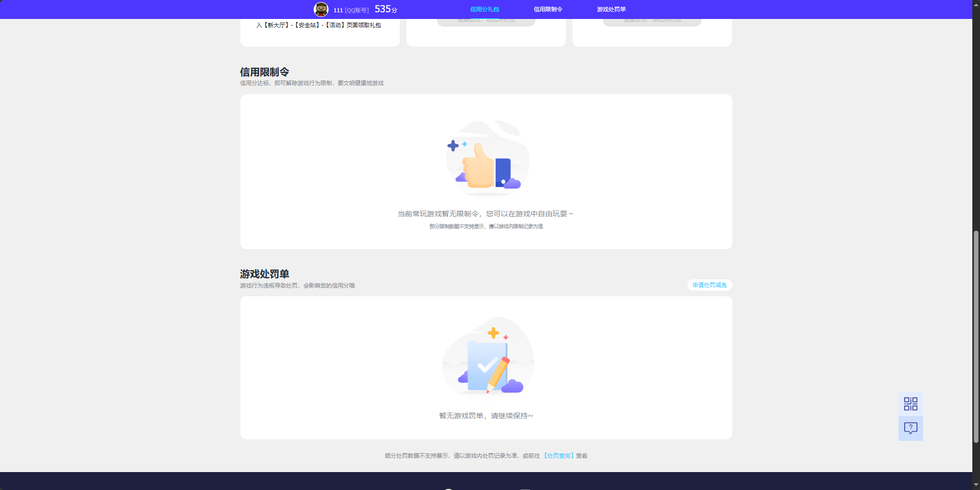Click the scrollbar up arrow
980x490 pixels.
976,4
